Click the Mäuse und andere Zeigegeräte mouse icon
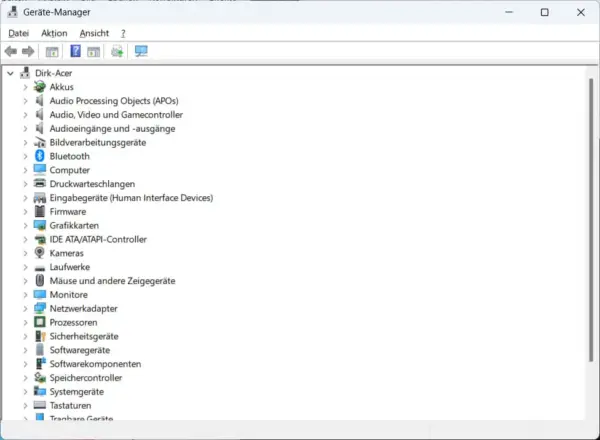This screenshot has height=440, width=600. click(x=39, y=281)
